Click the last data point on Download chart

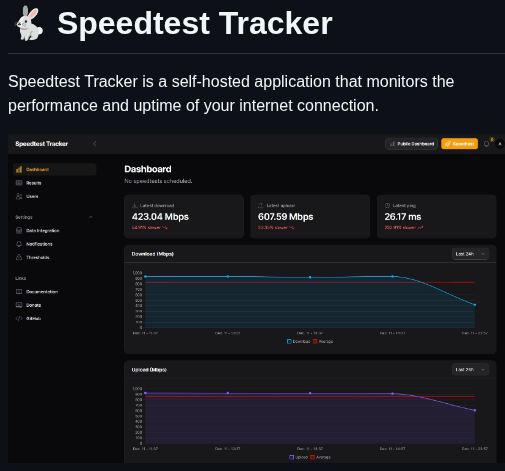click(475, 305)
